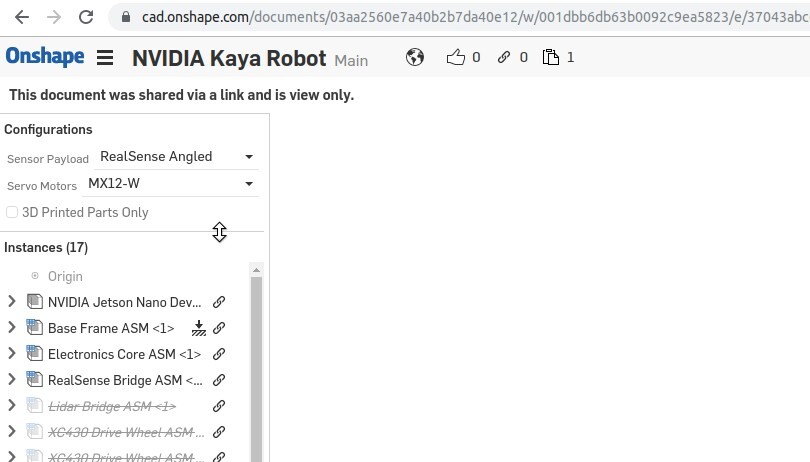This screenshot has height=462, width=810.
Task: Open the Sensor Payload dropdown
Action: [176, 157]
